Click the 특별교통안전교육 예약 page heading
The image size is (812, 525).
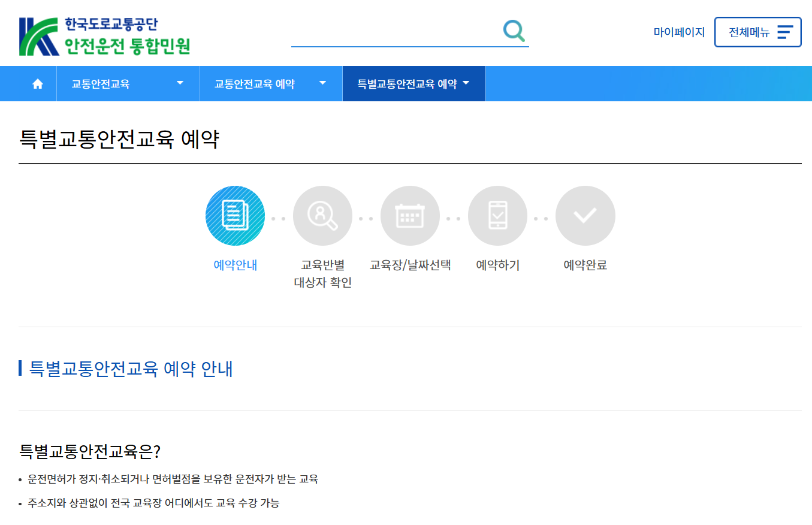[x=119, y=140]
